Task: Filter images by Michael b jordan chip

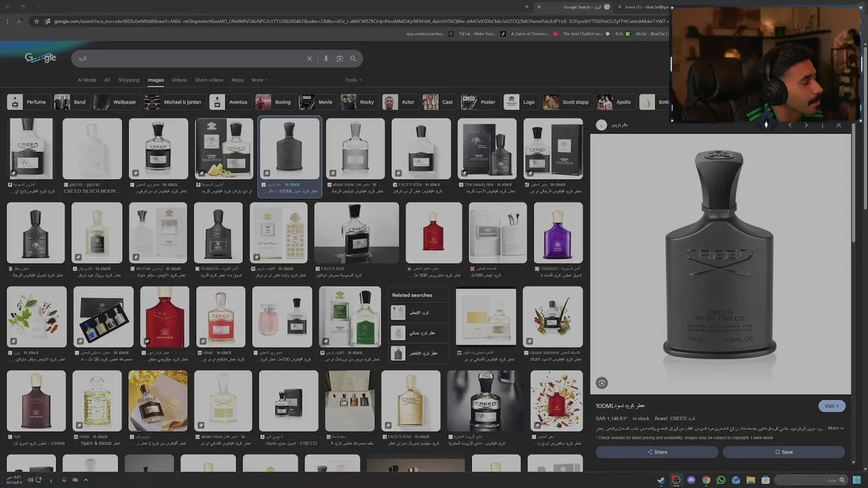Action: point(174,102)
